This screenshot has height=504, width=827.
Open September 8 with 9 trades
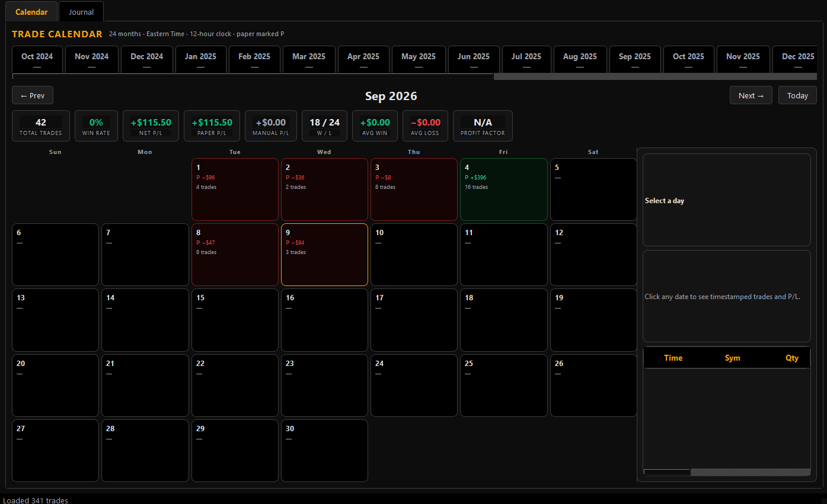point(235,255)
